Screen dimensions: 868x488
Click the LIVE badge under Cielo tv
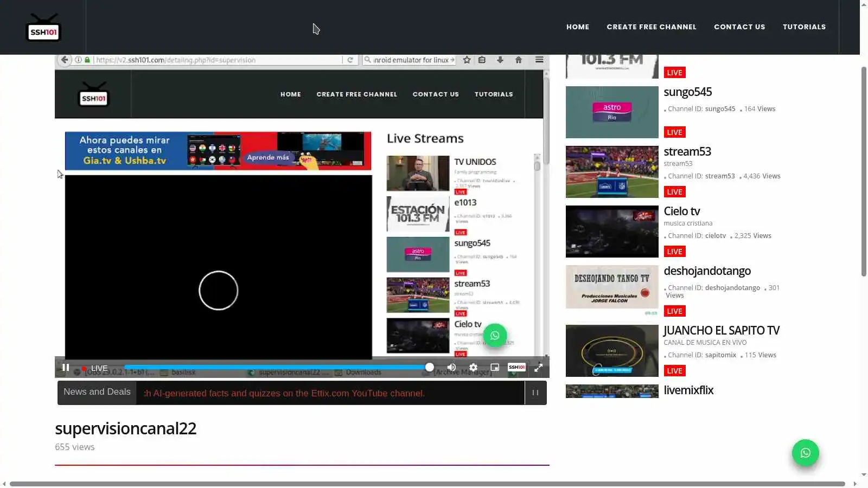tap(674, 252)
